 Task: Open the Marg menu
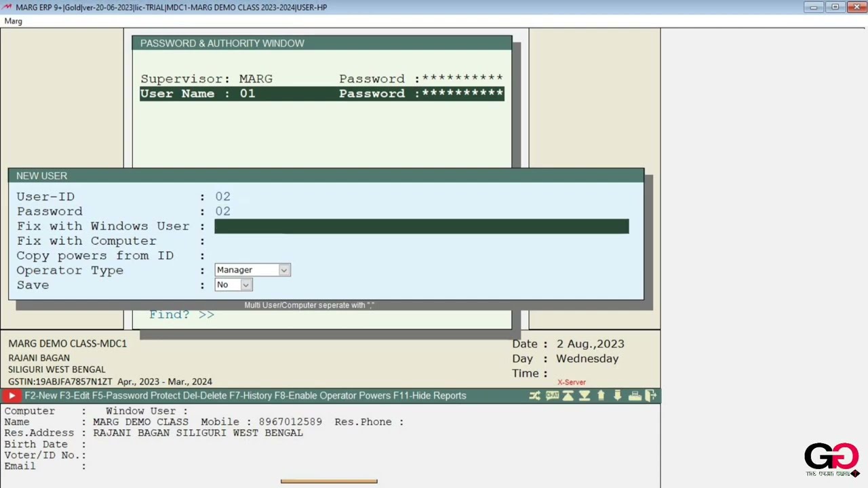[14, 21]
